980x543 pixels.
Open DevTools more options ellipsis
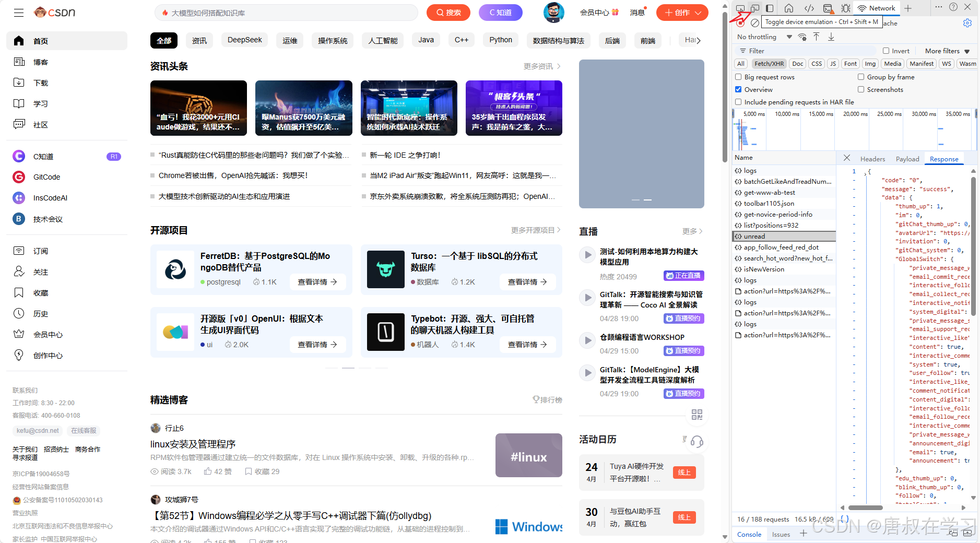[938, 7]
